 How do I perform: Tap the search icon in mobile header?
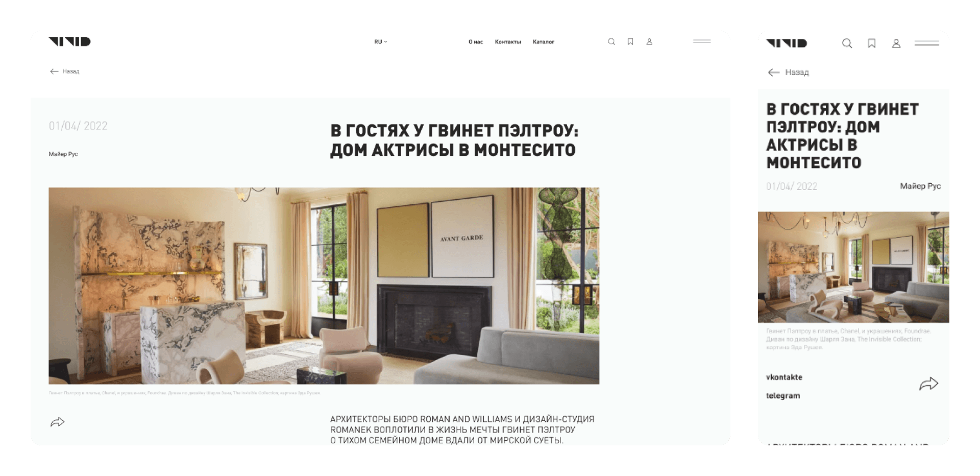[x=847, y=44]
